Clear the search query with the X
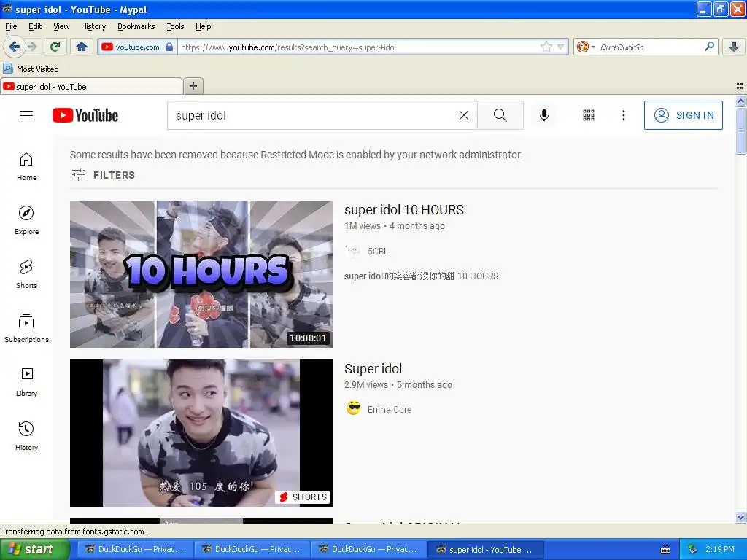This screenshot has height=560, width=747. point(463,115)
